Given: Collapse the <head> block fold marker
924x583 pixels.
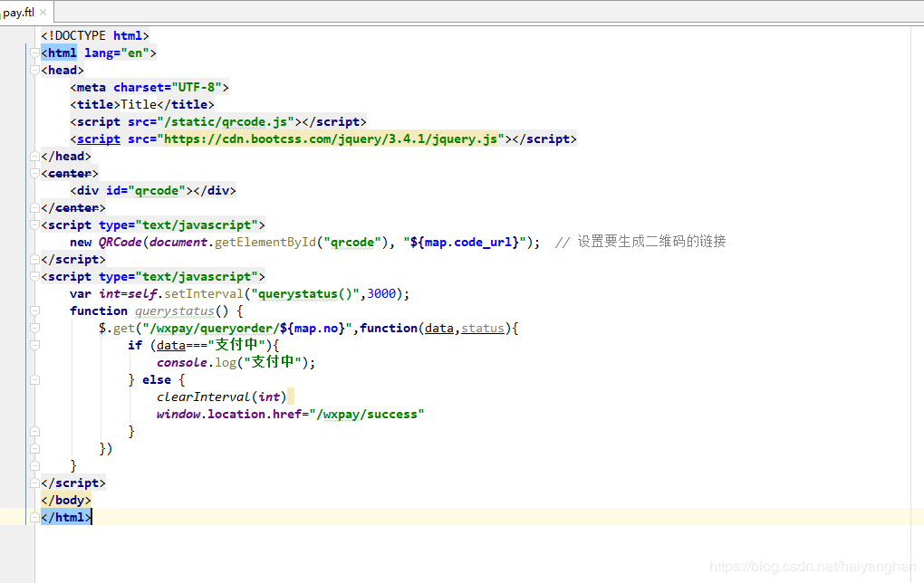Looking at the screenshot, I should point(34,70).
